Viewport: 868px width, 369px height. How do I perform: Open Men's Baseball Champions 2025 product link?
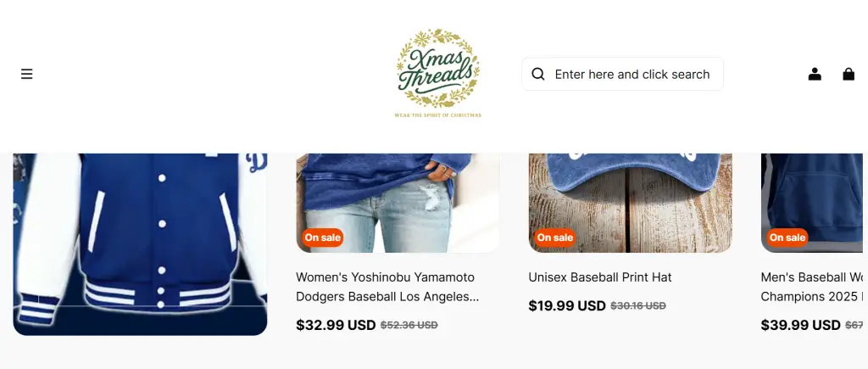pyautogui.click(x=815, y=287)
